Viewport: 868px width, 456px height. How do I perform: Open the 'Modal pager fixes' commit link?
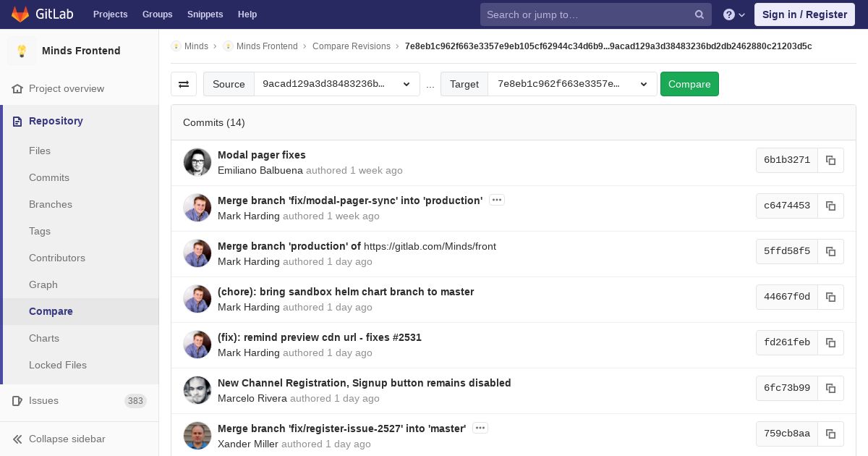click(x=261, y=155)
